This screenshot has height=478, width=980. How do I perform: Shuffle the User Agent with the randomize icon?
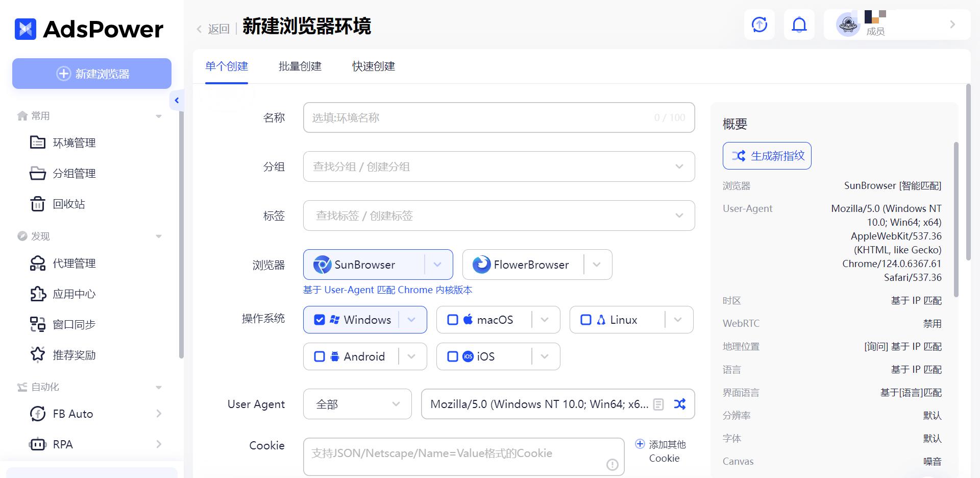click(679, 404)
